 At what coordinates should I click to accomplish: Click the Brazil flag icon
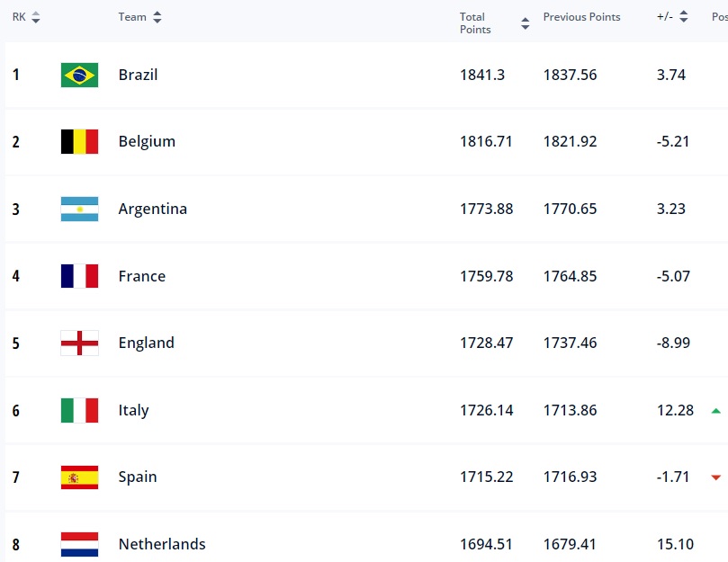pyautogui.click(x=79, y=74)
